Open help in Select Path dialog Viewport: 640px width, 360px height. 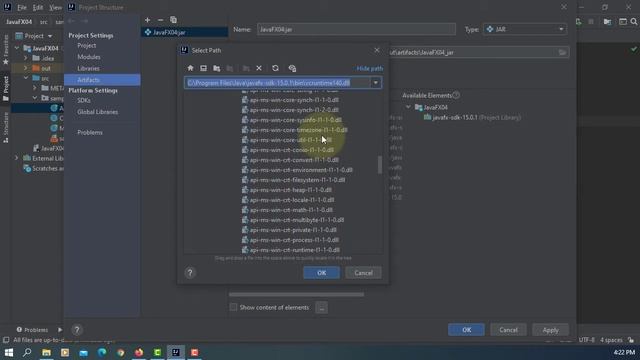(x=190, y=273)
